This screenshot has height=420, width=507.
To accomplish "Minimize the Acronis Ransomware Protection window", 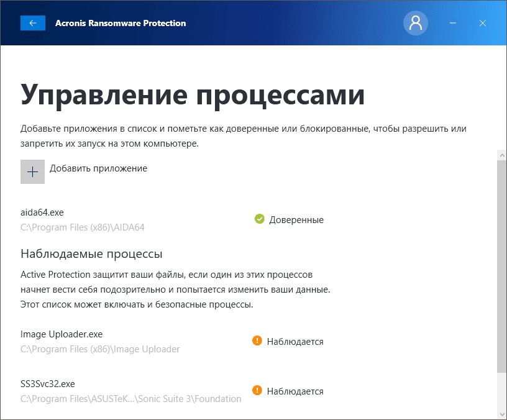I will click(453, 23).
